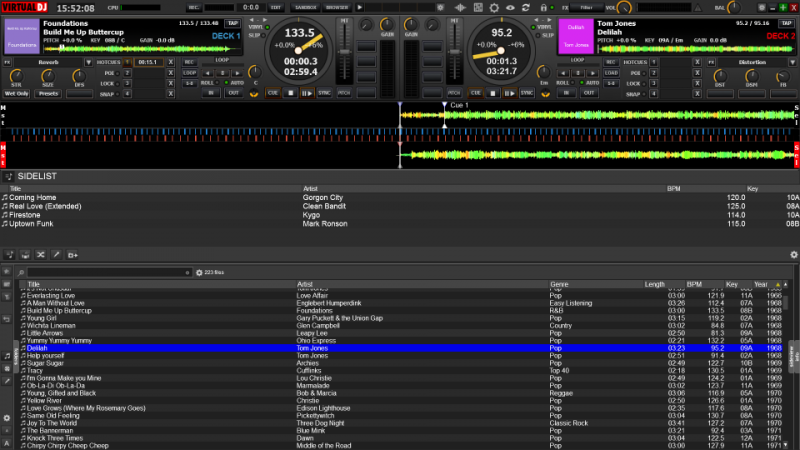Open Deck 2 Distortion effect dropdown arrow

(792, 62)
